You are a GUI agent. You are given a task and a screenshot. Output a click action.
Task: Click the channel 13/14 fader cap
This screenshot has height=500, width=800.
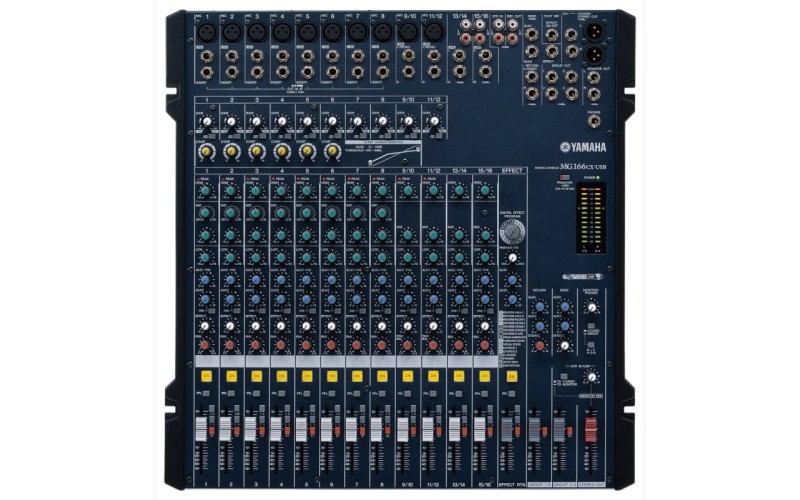(454, 429)
